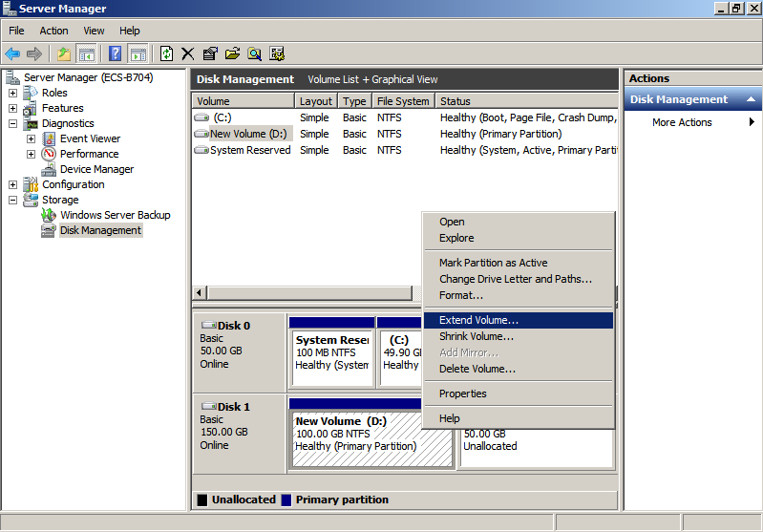Screen dimensions: 763x532
Task: Choose Shrink Volume... from context menu
Action: coord(519,336)
